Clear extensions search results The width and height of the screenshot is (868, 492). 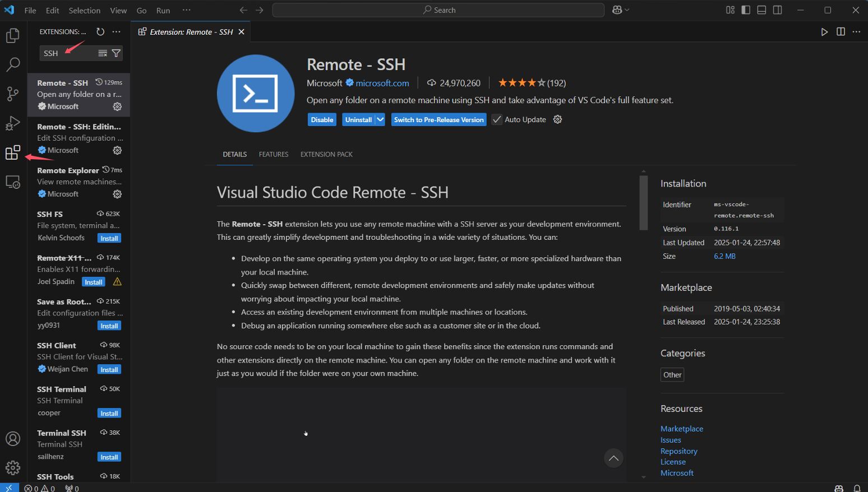point(103,53)
